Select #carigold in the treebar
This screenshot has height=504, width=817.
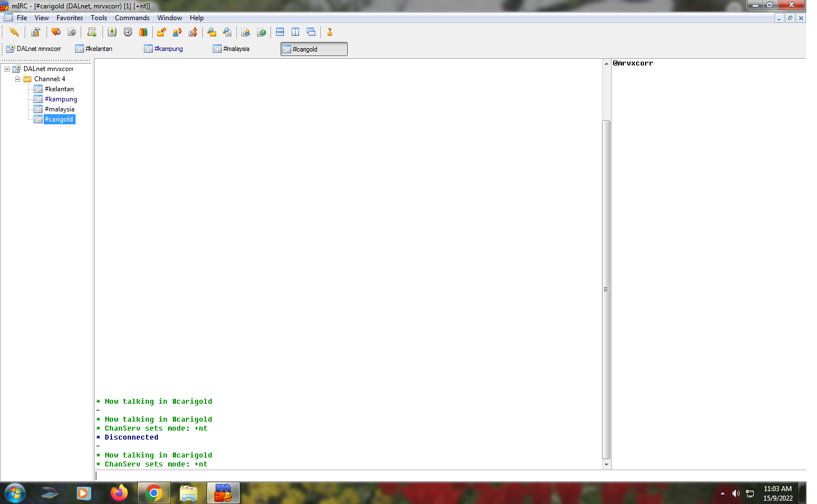59,119
